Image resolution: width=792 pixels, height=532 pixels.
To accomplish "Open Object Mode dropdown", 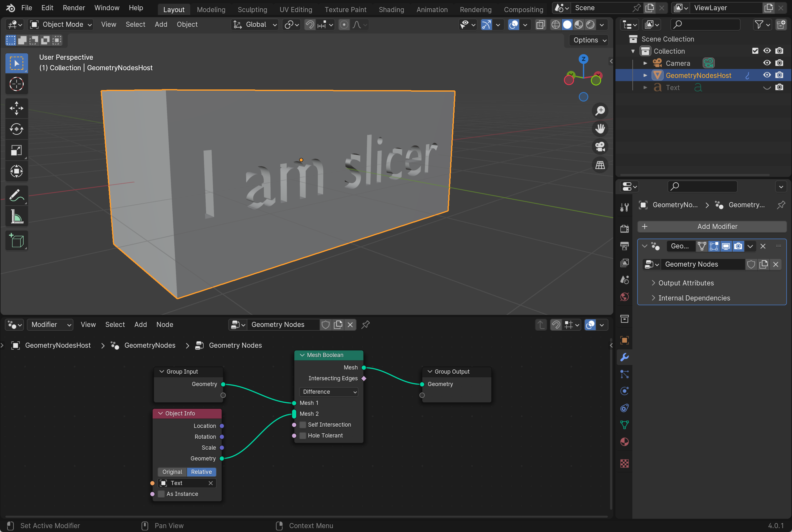I will 61,24.
